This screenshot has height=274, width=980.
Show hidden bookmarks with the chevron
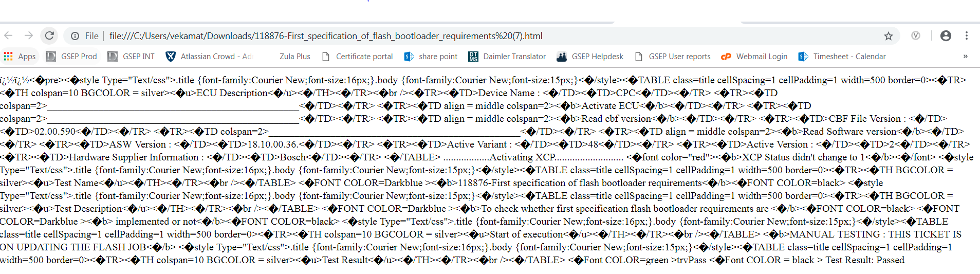[966, 57]
